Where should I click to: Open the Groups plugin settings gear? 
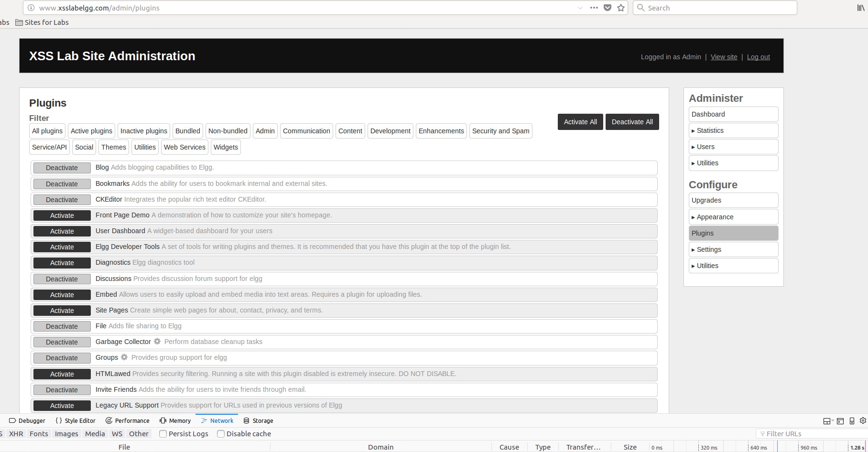[x=124, y=357]
